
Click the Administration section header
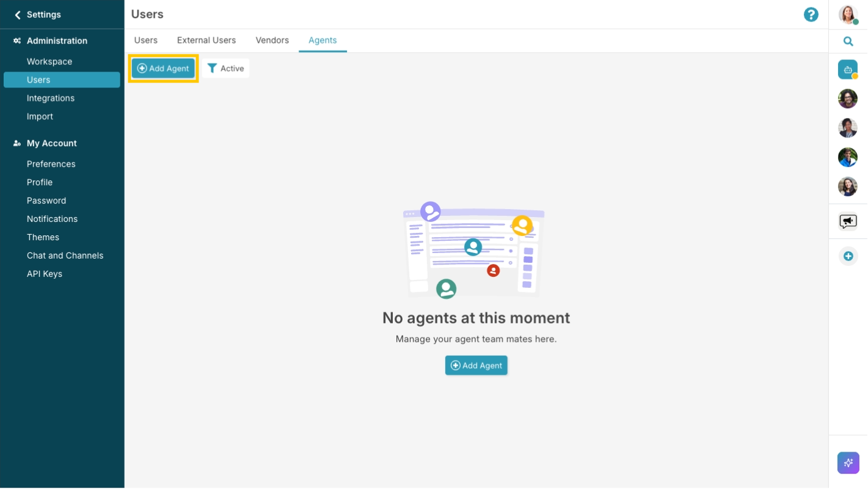click(x=57, y=41)
